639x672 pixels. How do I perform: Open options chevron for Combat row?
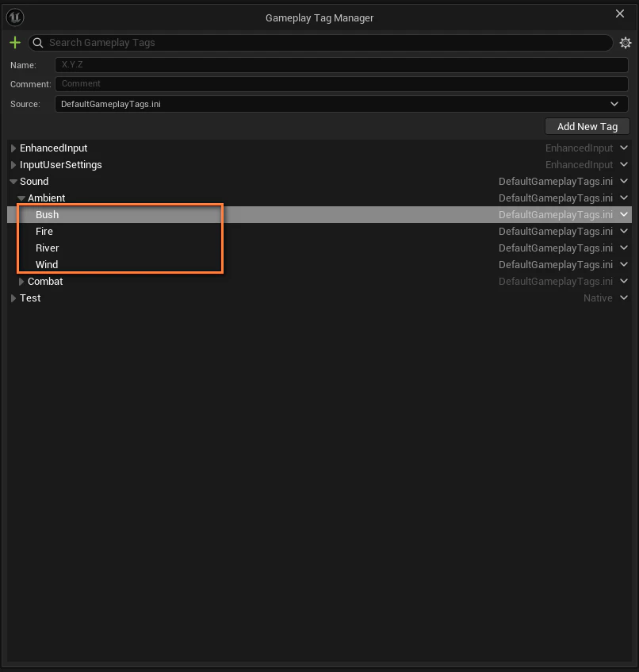624,281
